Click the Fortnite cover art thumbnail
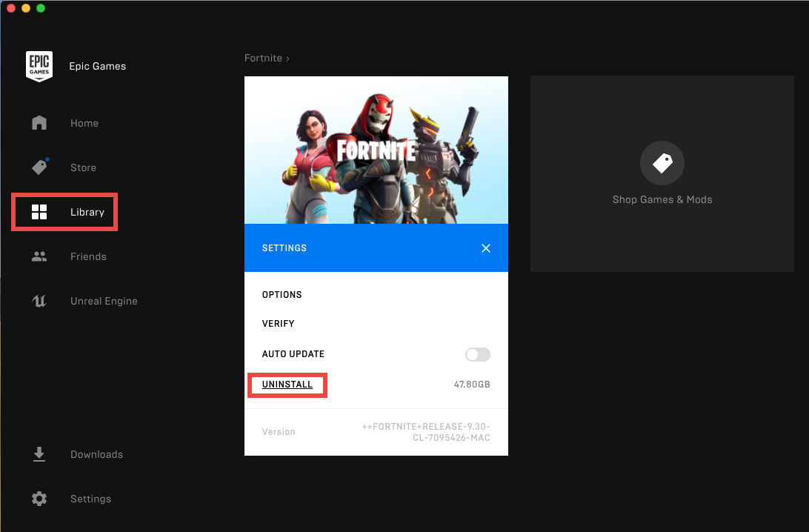809x532 pixels. pyautogui.click(x=376, y=150)
